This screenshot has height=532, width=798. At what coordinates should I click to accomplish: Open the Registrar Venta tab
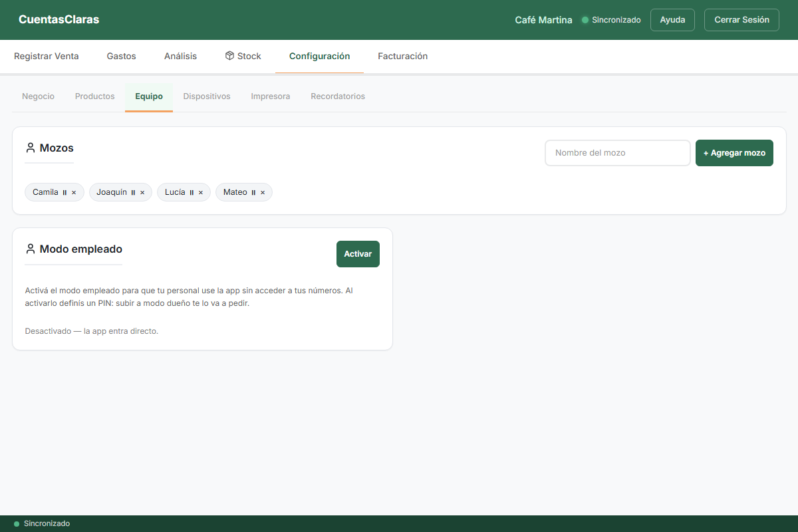coord(47,57)
